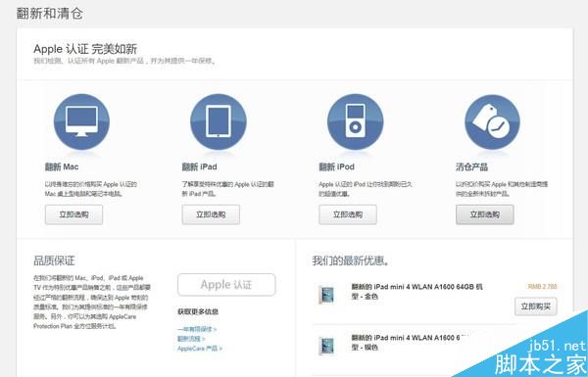588x377 pixels.
Task: Click 立即选购 under 翻新 Mac
Action: tap(73, 214)
